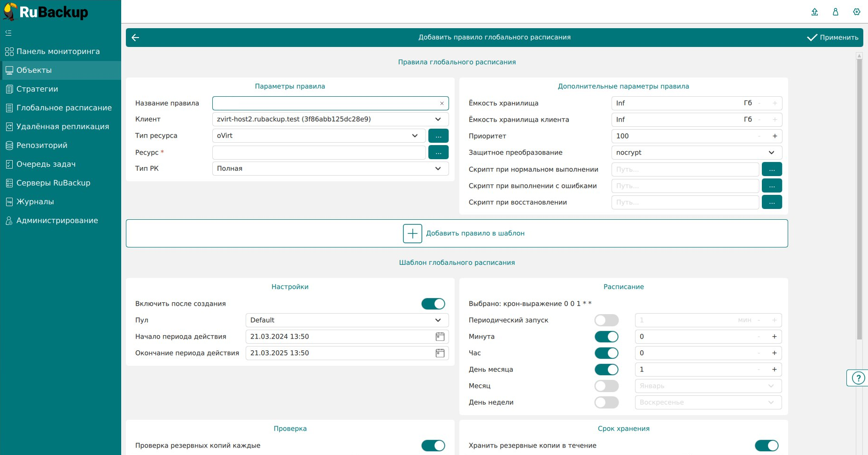Increase the Приоритет value with plus
Viewport: 868px width, 455px height.
[775, 136]
